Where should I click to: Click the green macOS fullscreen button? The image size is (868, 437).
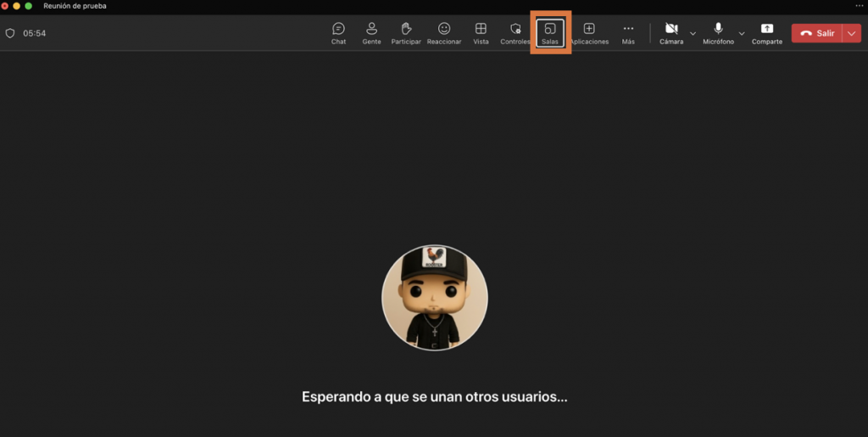click(x=28, y=6)
